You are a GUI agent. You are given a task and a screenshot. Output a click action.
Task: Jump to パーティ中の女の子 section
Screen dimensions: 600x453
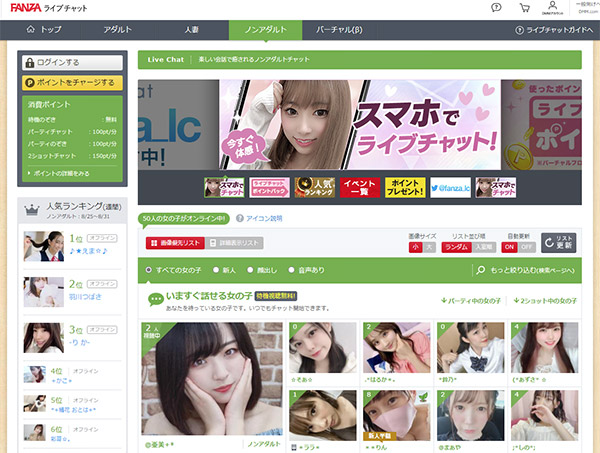click(x=471, y=301)
